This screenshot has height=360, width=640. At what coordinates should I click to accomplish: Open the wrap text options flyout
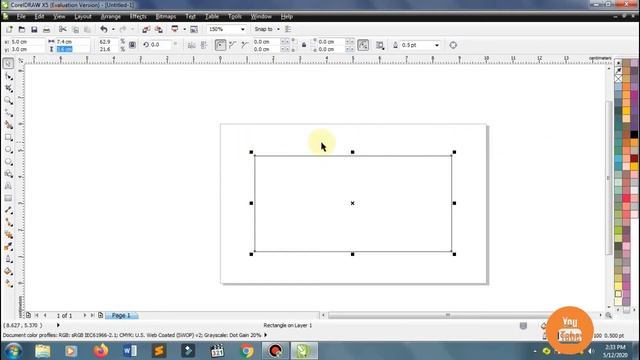click(380, 45)
